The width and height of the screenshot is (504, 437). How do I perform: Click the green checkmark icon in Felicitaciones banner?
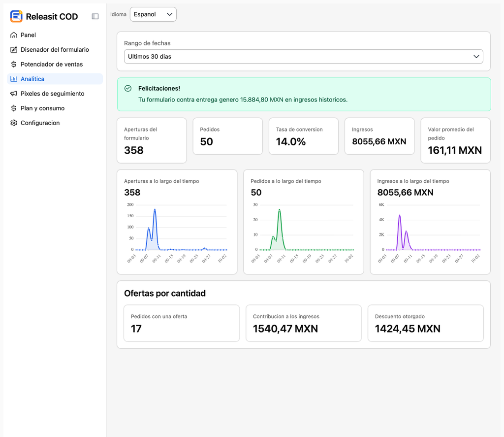coord(128,89)
